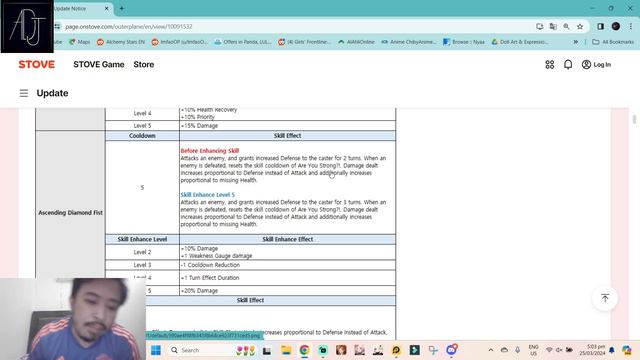Click the '-1 Cooldown Reduction' cell
The width and height of the screenshot is (640, 360).
pyautogui.click(x=287, y=265)
